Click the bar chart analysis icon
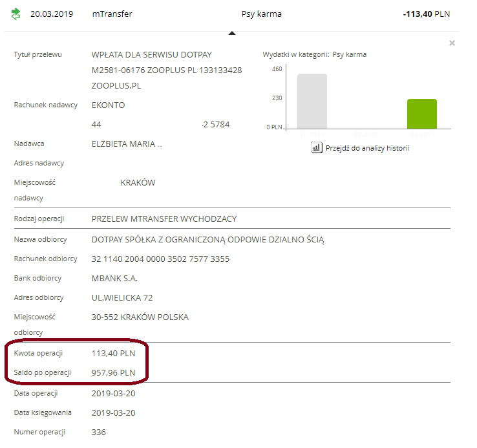 coord(317,148)
